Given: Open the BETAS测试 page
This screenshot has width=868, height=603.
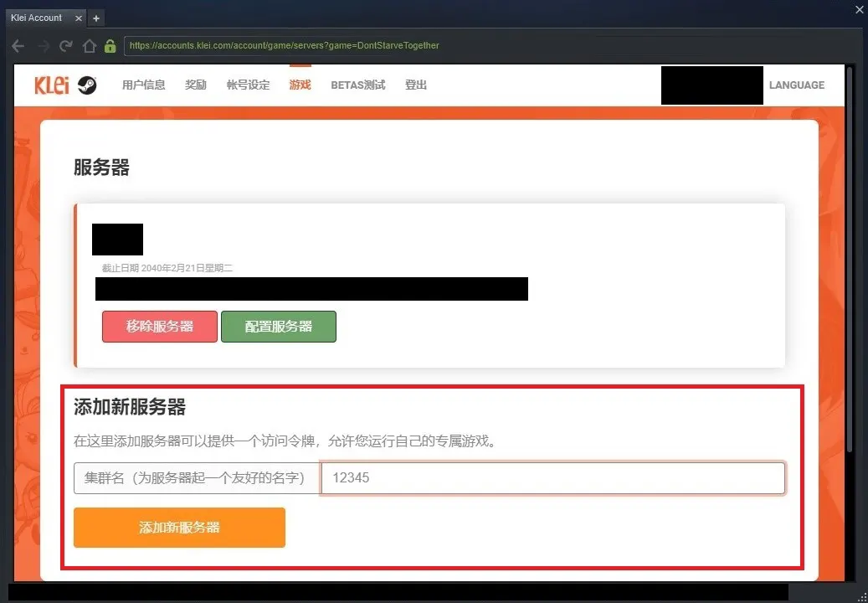Looking at the screenshot, I should click(x=357, y=85).
